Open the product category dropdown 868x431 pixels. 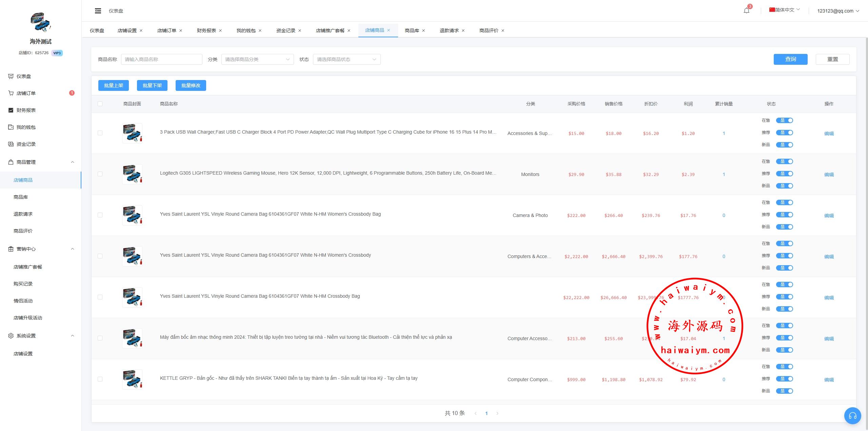point(257,59)
